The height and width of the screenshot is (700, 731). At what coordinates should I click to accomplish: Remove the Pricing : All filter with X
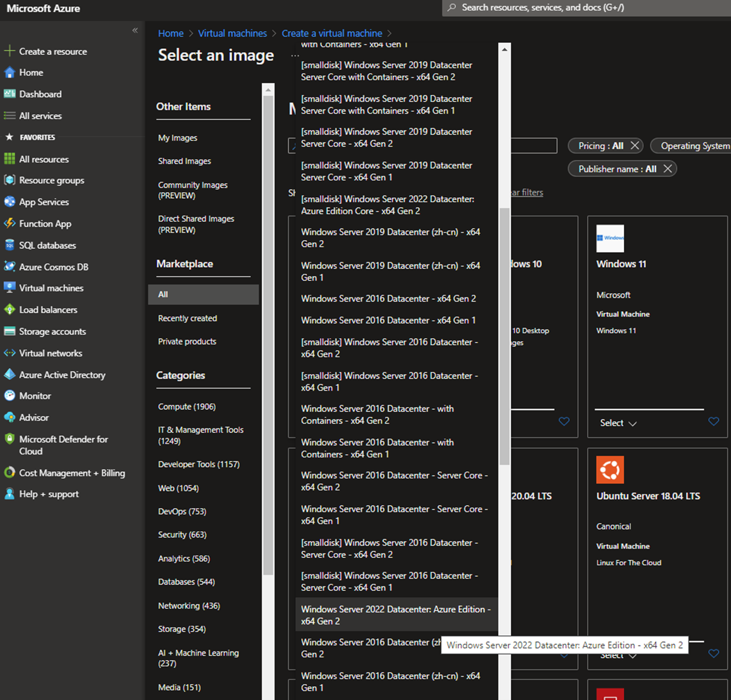(x=635, y=146)
